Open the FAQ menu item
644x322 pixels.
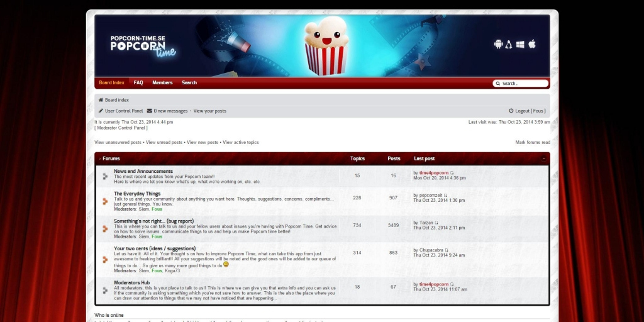138,82
